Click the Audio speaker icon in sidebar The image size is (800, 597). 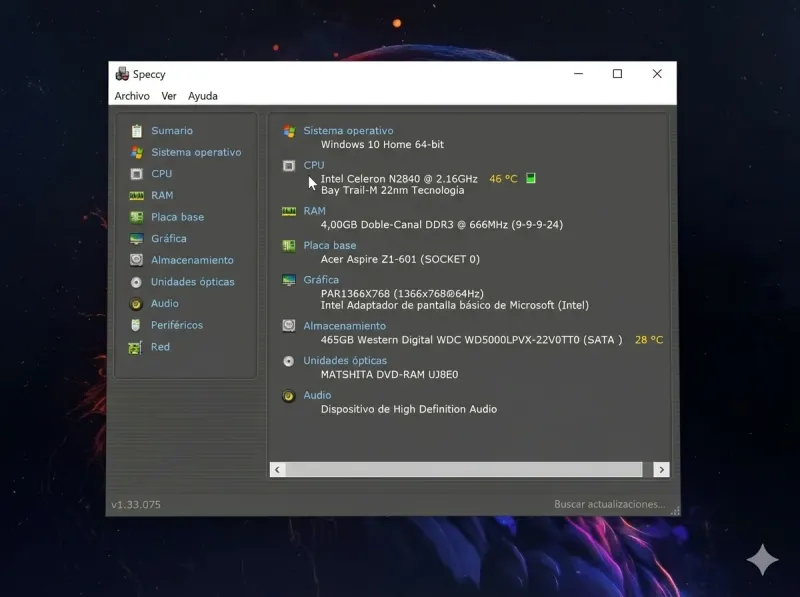click(136, 304)
